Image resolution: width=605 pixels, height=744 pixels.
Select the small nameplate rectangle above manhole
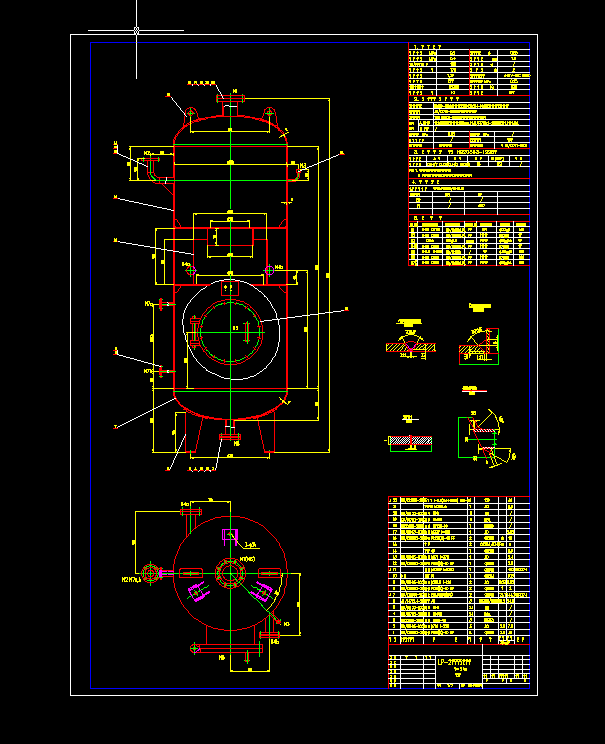click(x=230, y=288)
